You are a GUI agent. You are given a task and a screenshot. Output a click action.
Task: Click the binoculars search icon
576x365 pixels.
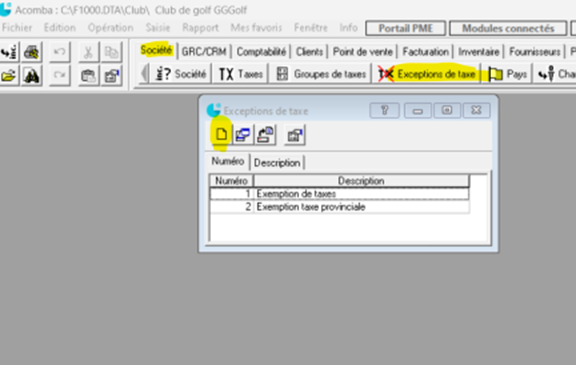click(32, 76)
